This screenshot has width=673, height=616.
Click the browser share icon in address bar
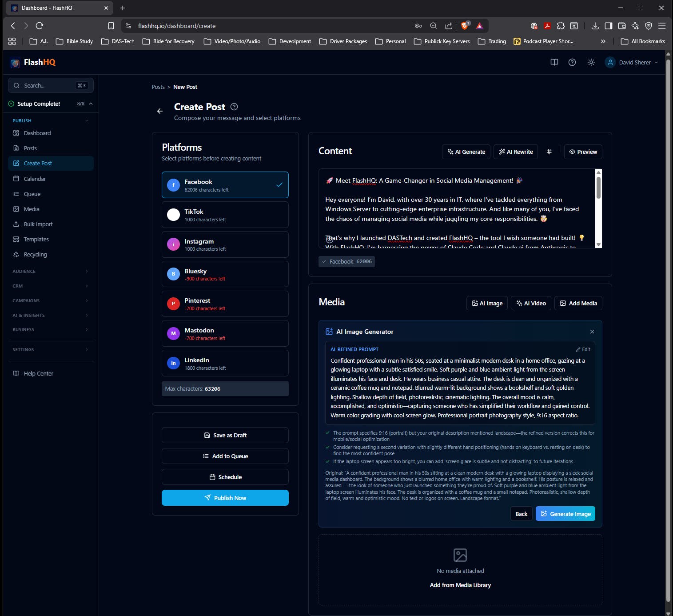449,26
